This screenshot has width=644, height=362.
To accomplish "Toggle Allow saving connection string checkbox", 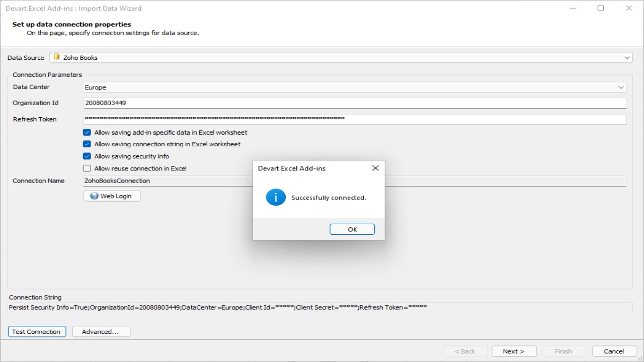I will 87,144.
